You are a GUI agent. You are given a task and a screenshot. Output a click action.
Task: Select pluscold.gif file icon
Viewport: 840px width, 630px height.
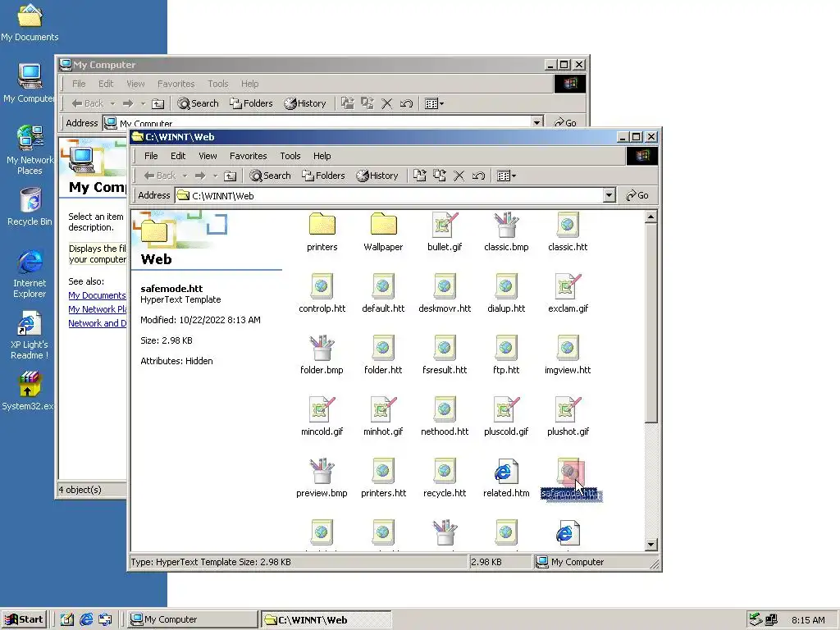(506, 409)
